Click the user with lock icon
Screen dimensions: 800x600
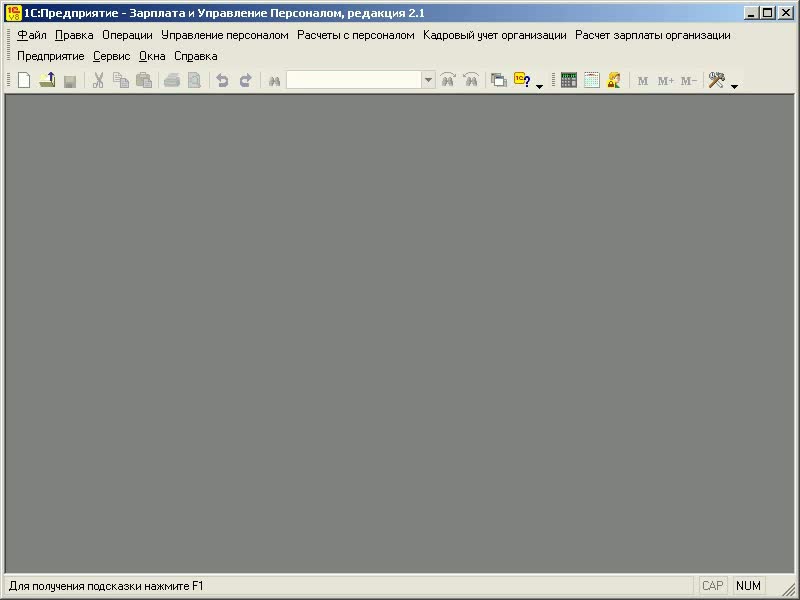(614, 81)
